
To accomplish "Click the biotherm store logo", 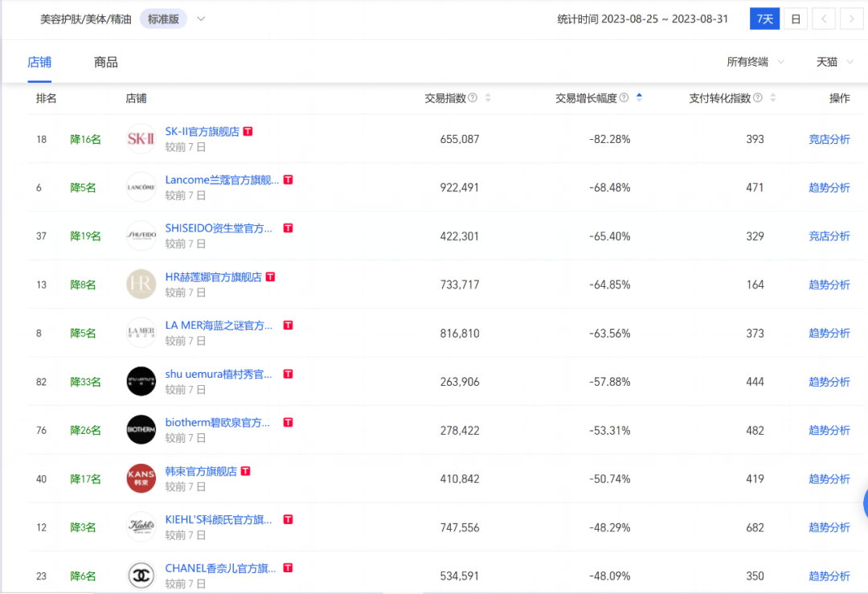I will coord(141,430).
